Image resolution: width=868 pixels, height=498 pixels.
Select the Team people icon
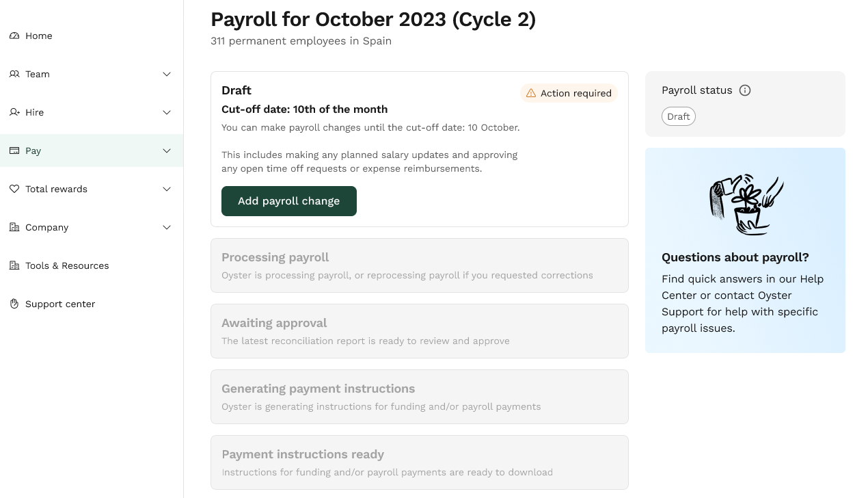pos(14,74)
